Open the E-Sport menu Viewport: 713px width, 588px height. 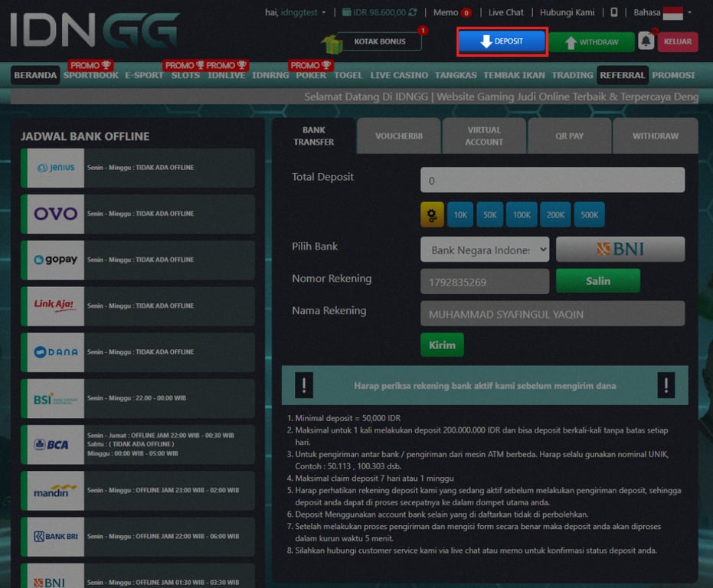[x=144, y=76]
